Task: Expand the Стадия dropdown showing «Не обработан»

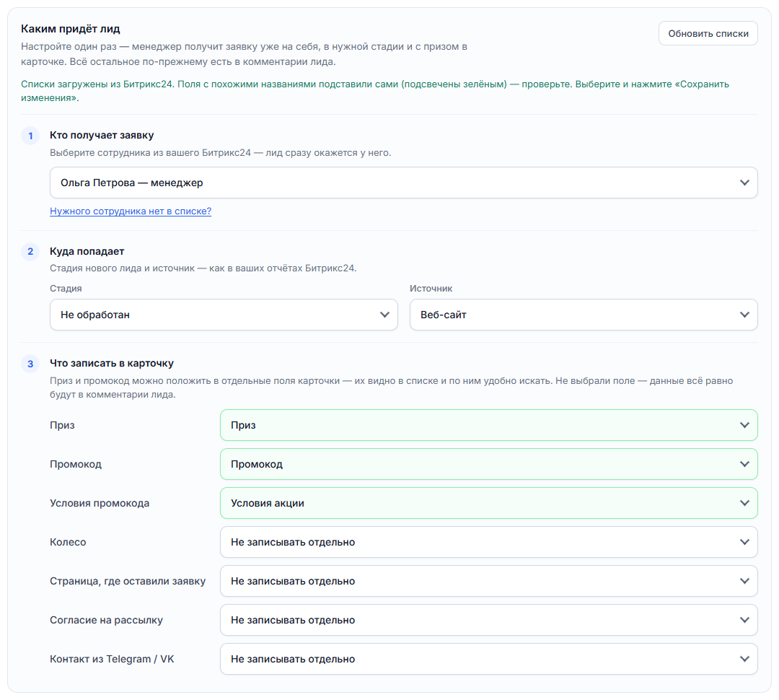Action: (224, 315)
